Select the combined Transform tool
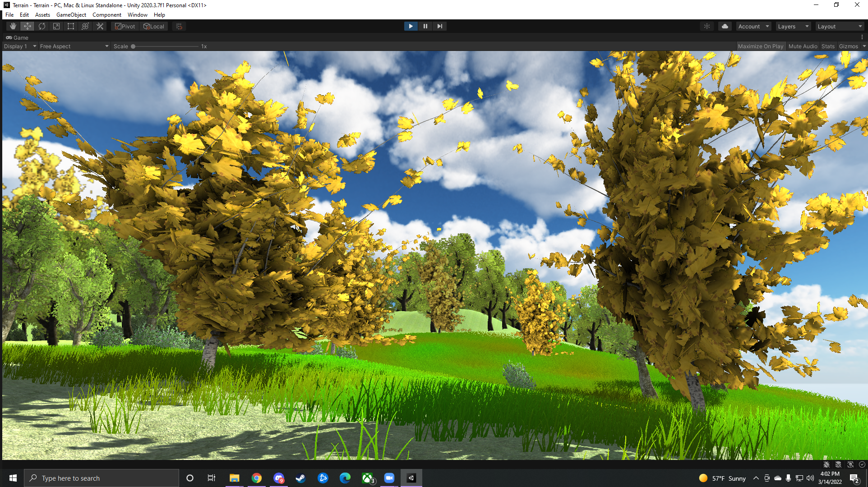 [85, 26]
